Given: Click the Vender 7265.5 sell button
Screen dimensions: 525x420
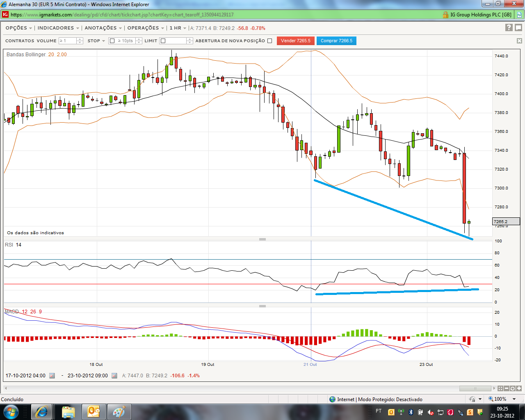Looking at the screenshot, I should [296, 41].
